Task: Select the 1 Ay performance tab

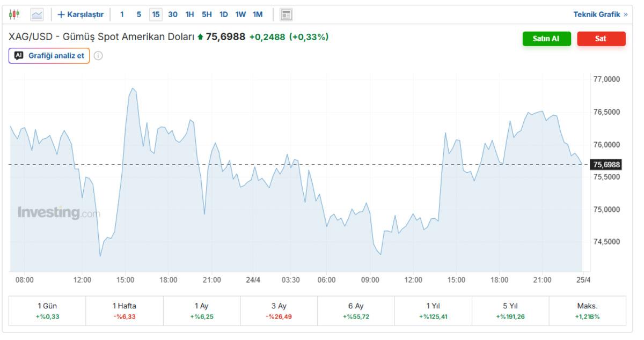Action: point(201,311)
